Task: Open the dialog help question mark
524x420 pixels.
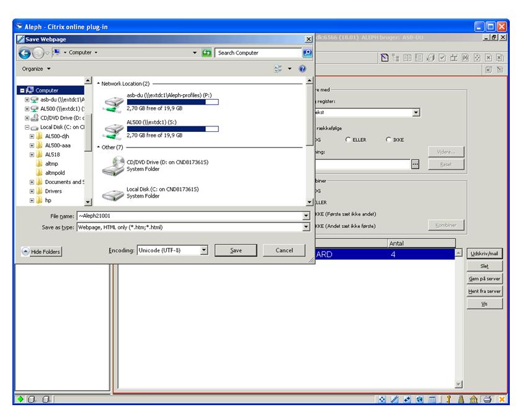Action: click(x=303, y=69)
